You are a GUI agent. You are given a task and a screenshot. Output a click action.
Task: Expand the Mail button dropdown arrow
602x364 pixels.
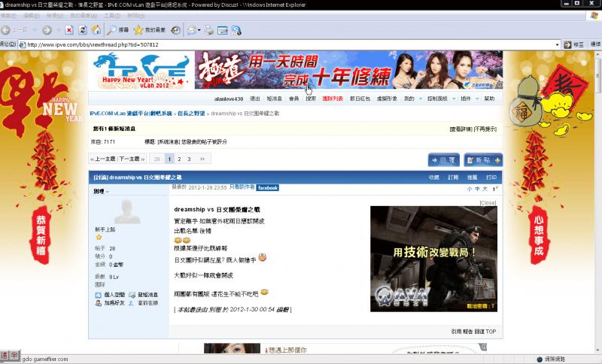coord(199,30)
